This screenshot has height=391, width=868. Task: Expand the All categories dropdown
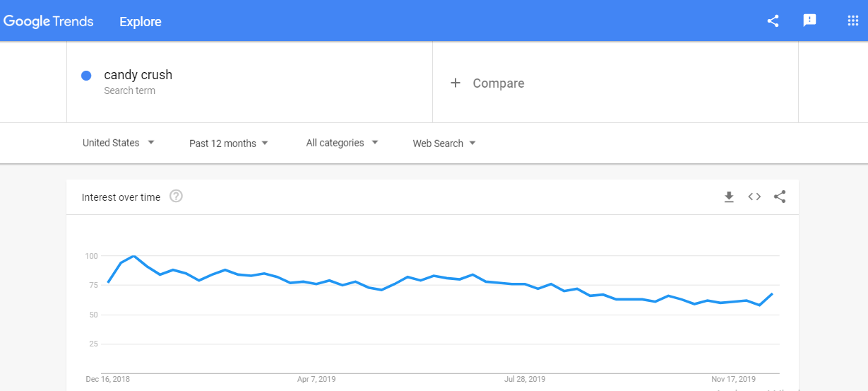[342, 143]
